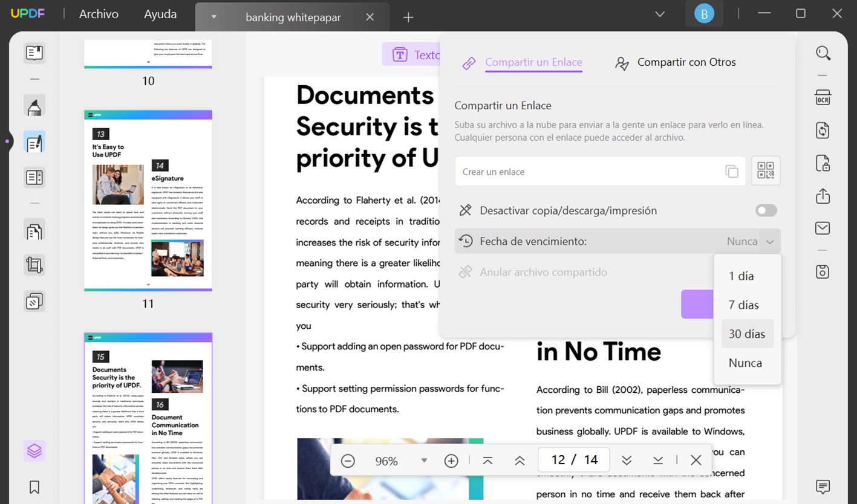Open the Archivo menu
857x504 pixels.
[99, 14]
